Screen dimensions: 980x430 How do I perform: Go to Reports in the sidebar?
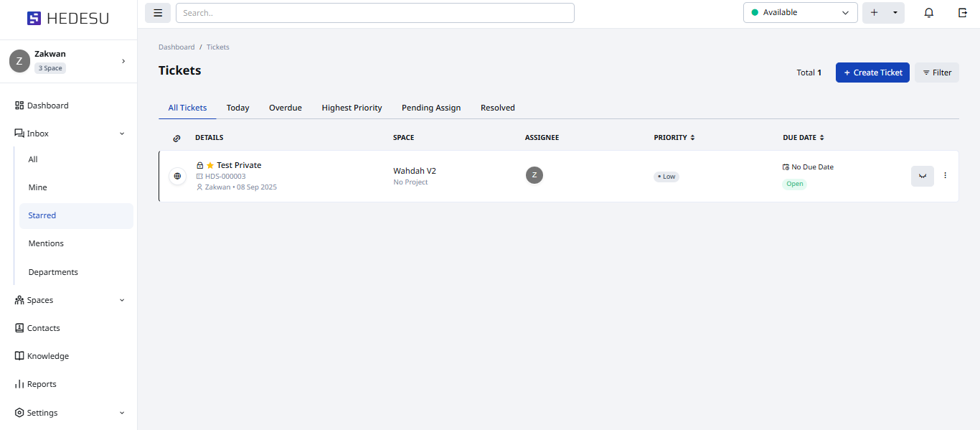tap(42, 384)
